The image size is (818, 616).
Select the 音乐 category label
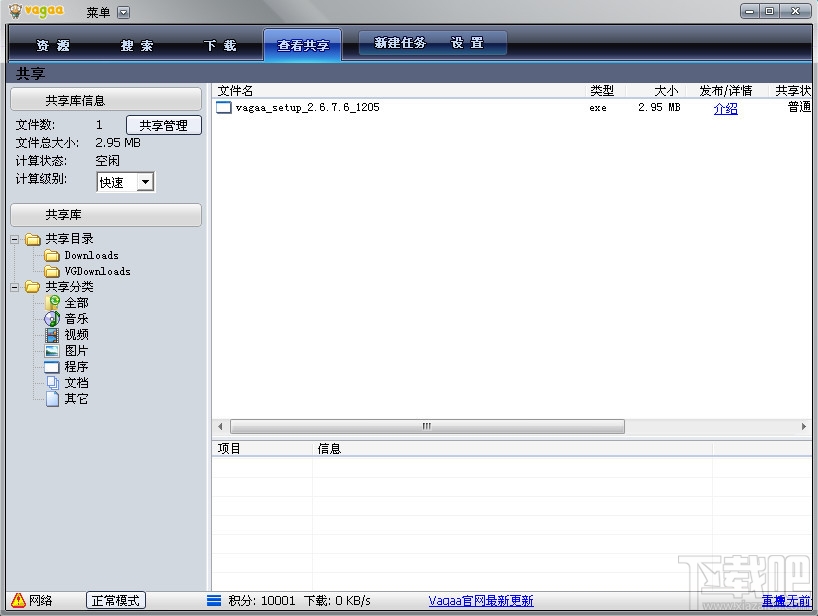tap(76, 319)
